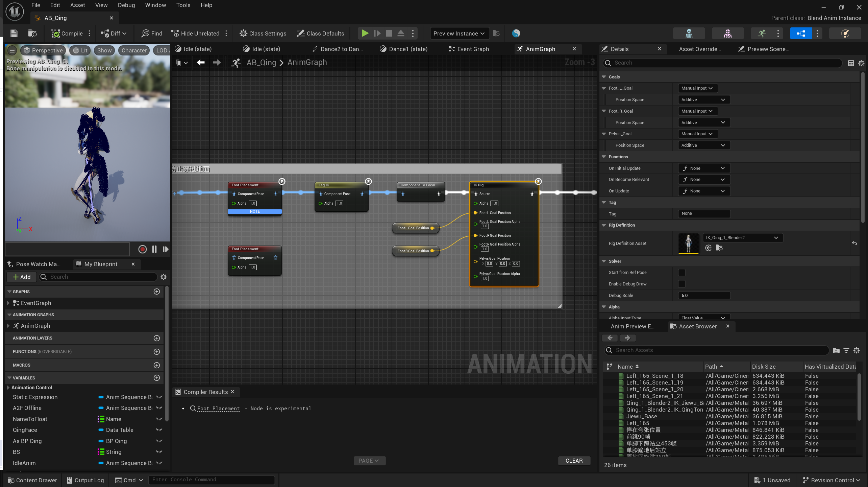
Task: Open the Preview Instance dropdown
Action: click(459, 33)
